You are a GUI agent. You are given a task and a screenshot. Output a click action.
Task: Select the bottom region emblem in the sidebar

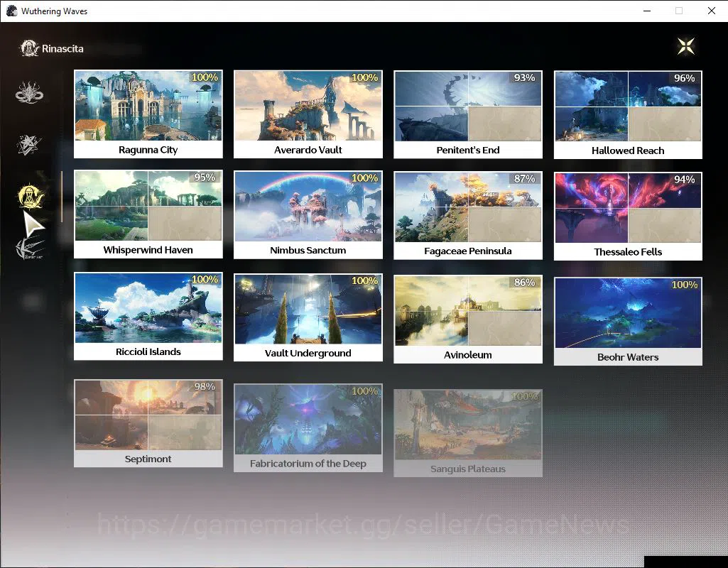(x=30, y=248)
